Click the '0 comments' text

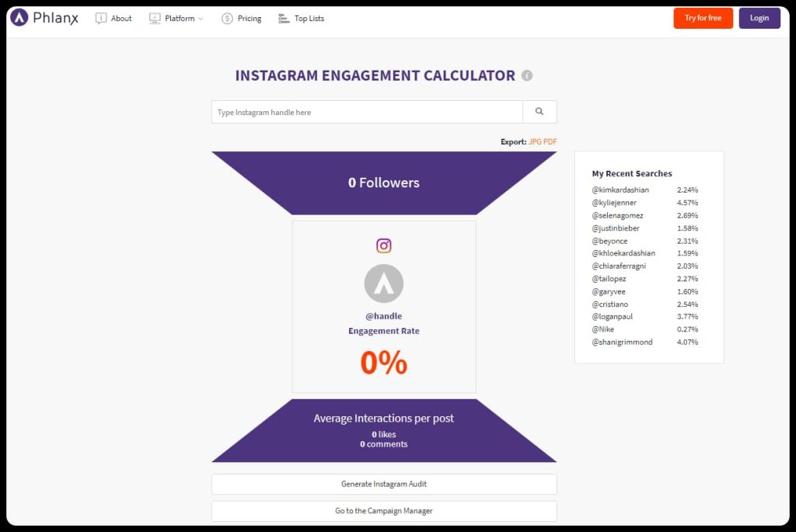point(384,443)
